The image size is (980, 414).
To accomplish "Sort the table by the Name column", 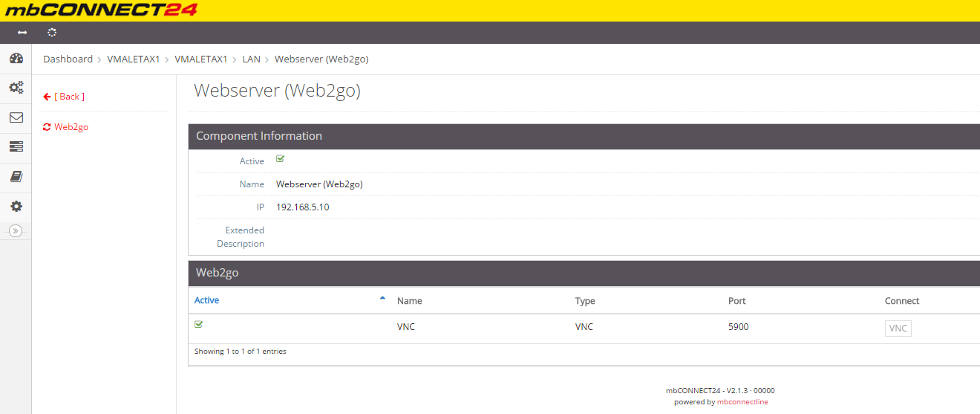I will [409, 301].
